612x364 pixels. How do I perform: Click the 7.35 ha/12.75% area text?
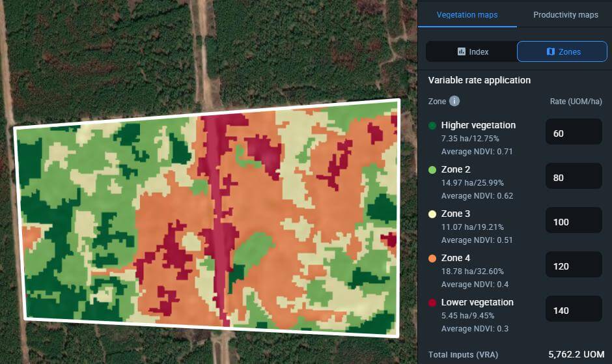click(470, 139)
